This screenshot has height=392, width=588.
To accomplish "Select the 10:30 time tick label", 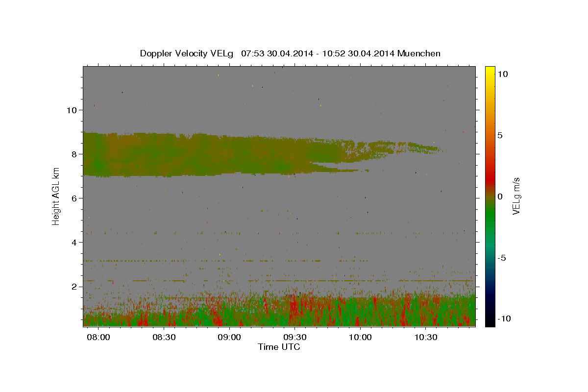I will (x=426, y=337).
